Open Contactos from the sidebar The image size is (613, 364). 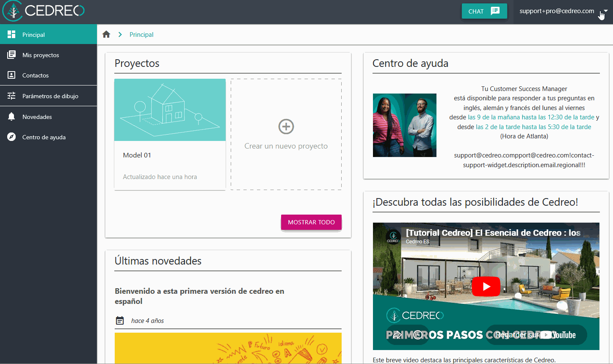[x=48, y=75]
